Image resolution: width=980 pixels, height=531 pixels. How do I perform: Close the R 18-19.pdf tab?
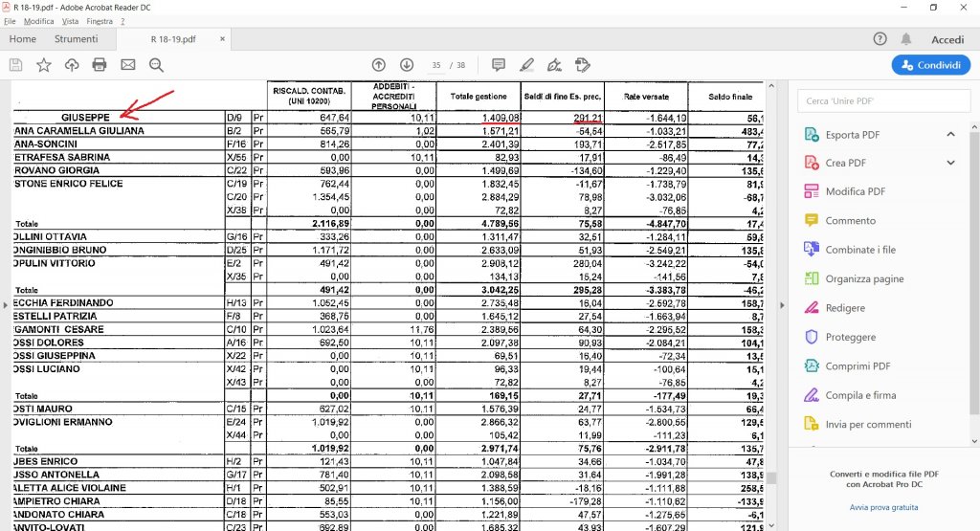click(x=222, y=38)
